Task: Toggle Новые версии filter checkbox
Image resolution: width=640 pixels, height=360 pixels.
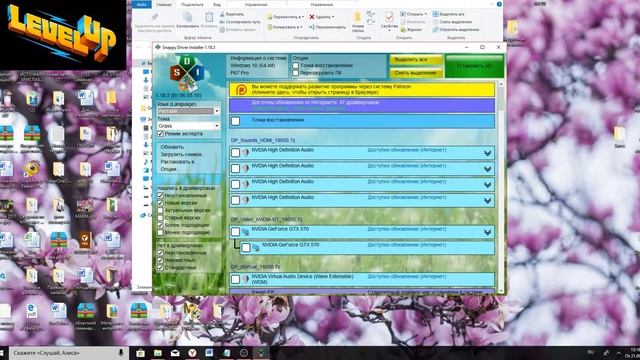Action: (x=160, y=203)
